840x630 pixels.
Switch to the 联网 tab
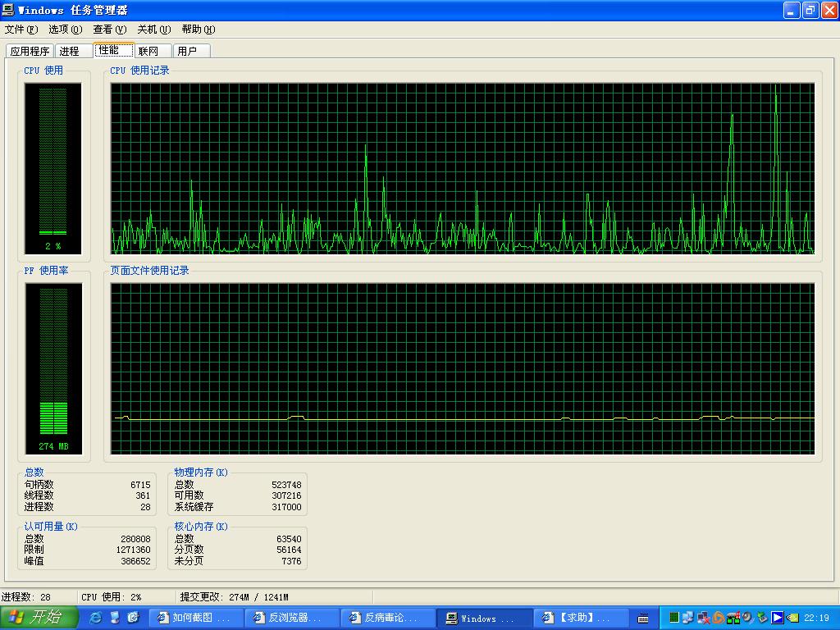149,51
